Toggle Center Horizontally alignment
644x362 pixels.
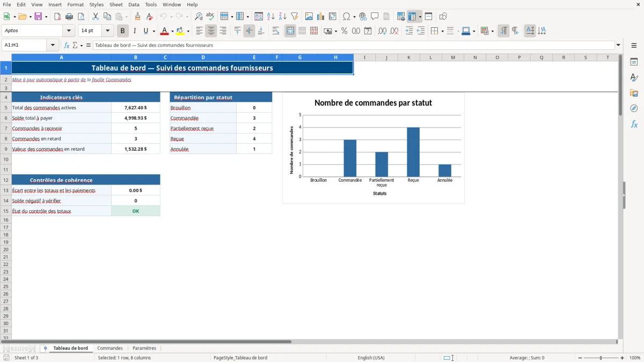point(211,31)
